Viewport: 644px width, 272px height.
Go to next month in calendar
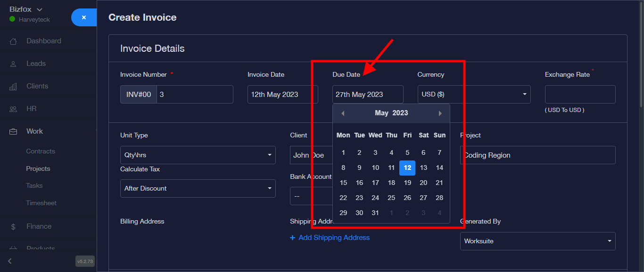click(x=440, y=113)
